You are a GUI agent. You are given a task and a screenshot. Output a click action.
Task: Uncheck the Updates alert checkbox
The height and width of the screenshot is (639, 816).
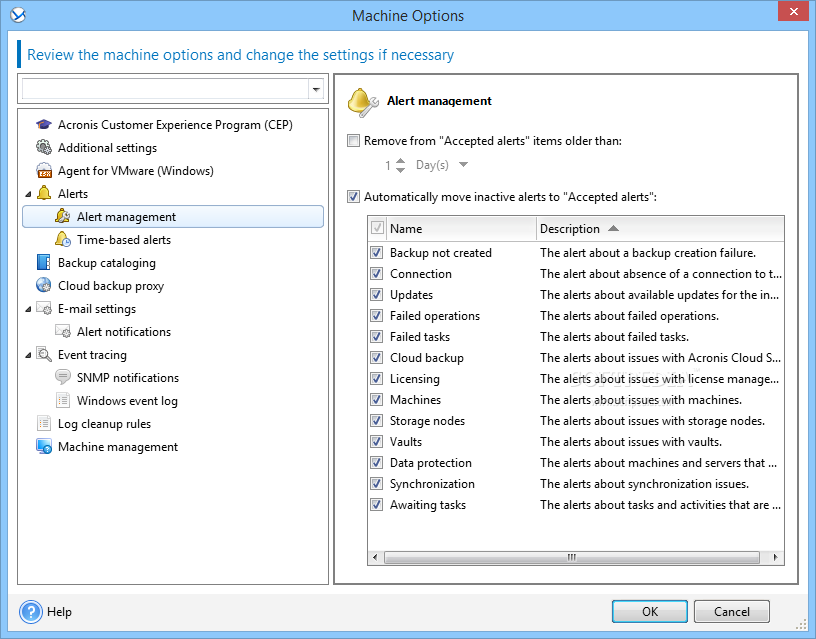pos(376,295)
